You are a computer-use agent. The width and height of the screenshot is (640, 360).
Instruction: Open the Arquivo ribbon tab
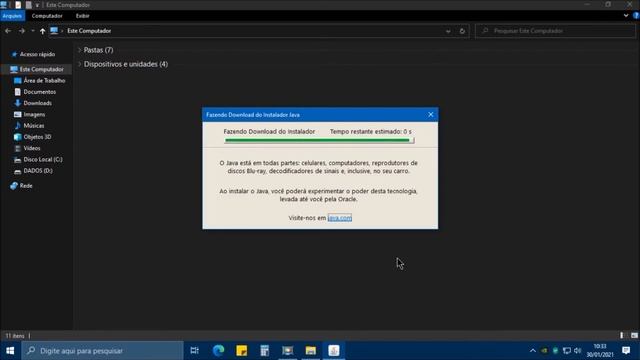(12, 16)
